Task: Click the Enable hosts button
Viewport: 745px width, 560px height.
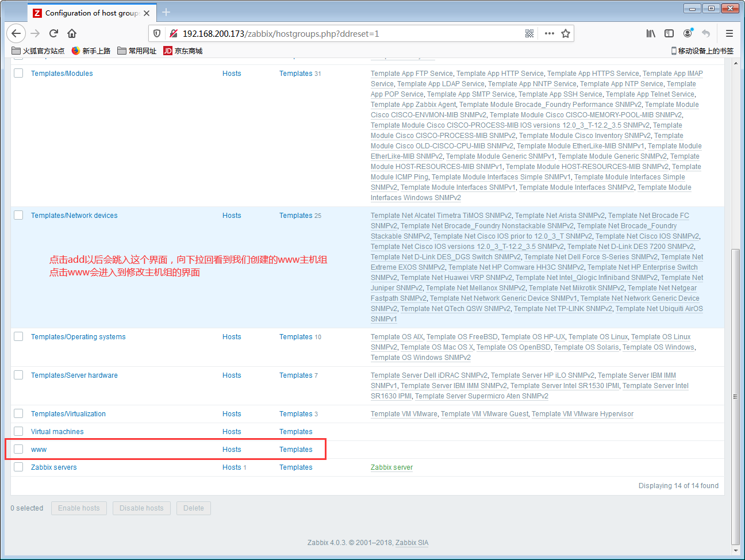Action: tap(79, 508)
